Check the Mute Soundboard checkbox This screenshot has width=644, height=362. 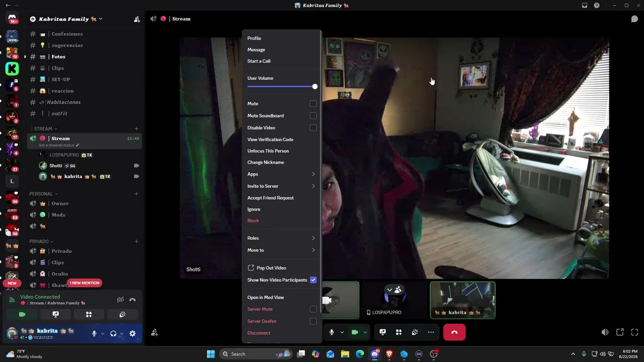313,116
